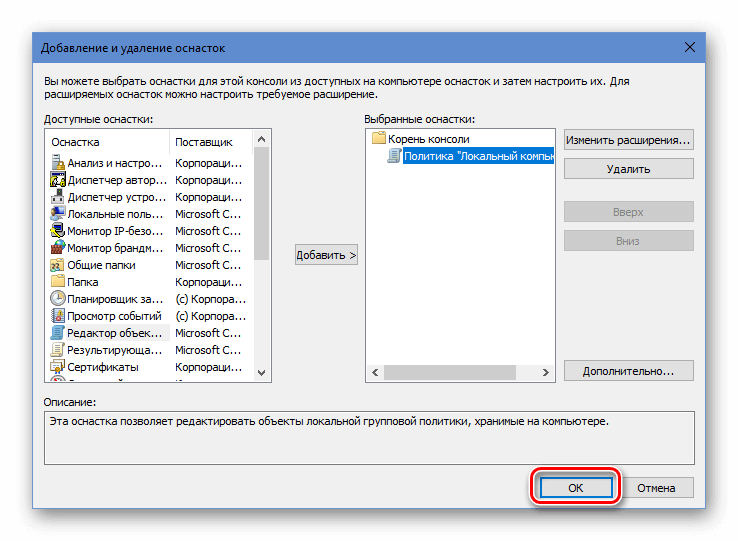Click the resultant policy scroll icon

click(x=57, y=349)
